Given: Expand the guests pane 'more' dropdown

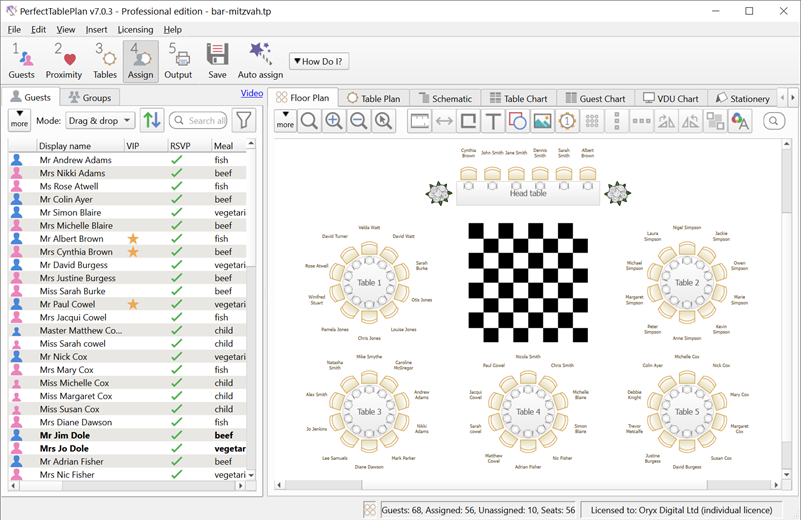Looking at the screenshot, I should point(19,120).
